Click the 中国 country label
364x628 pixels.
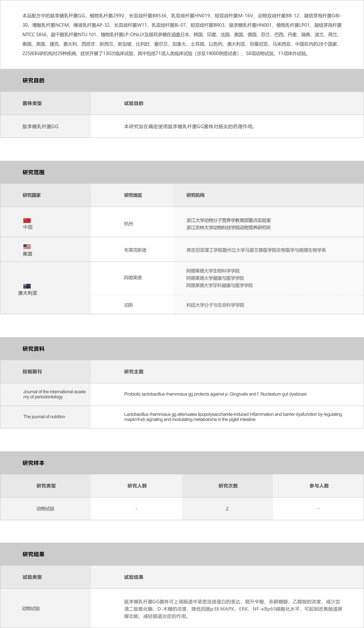pyautogui.click(x=28, y=227)
